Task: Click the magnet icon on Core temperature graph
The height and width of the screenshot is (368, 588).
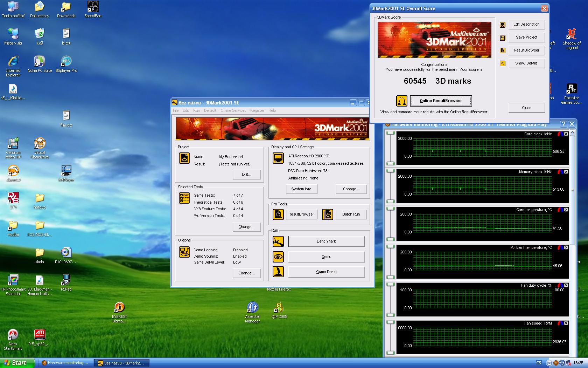Action: click(560, 210)
